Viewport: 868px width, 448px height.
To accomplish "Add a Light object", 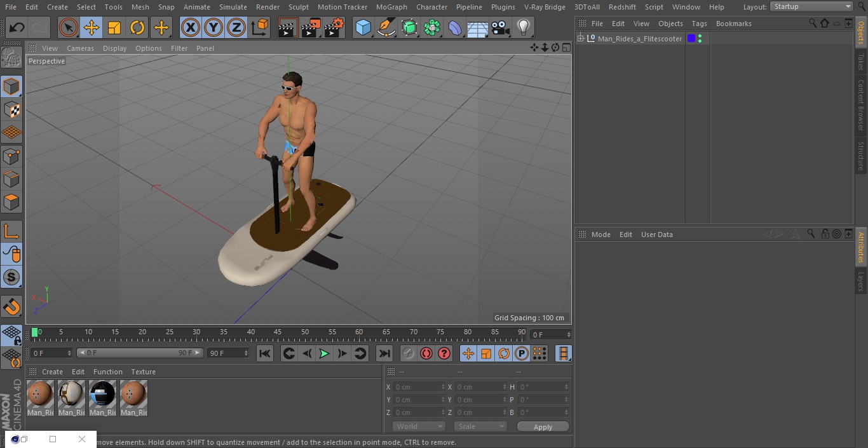I will (524, 27).
